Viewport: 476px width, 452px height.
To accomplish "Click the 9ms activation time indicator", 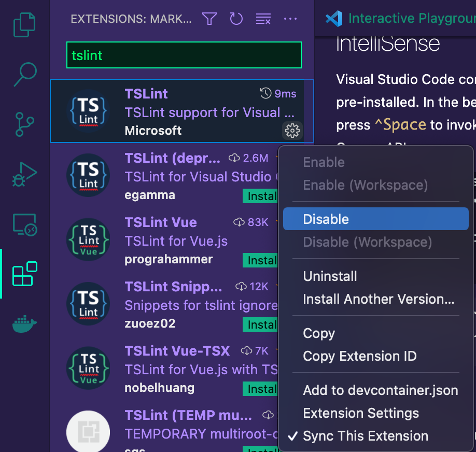I will (x=278, y=93).
